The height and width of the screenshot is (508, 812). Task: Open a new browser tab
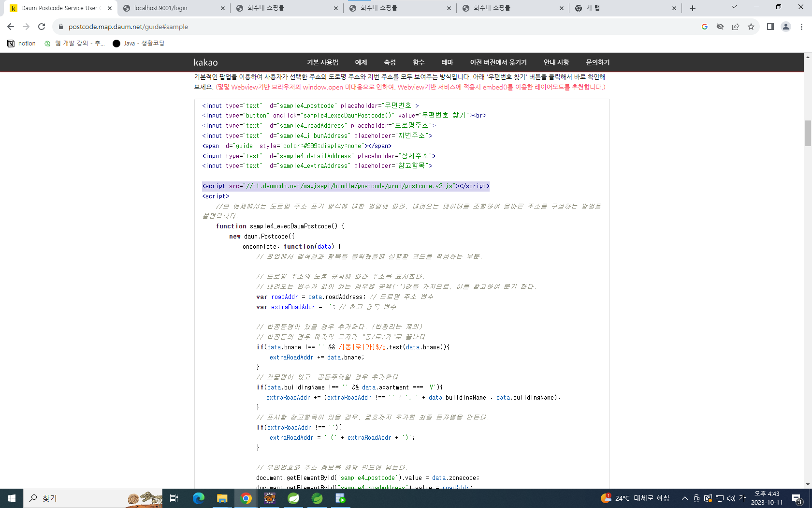click(x=693, y=8)
